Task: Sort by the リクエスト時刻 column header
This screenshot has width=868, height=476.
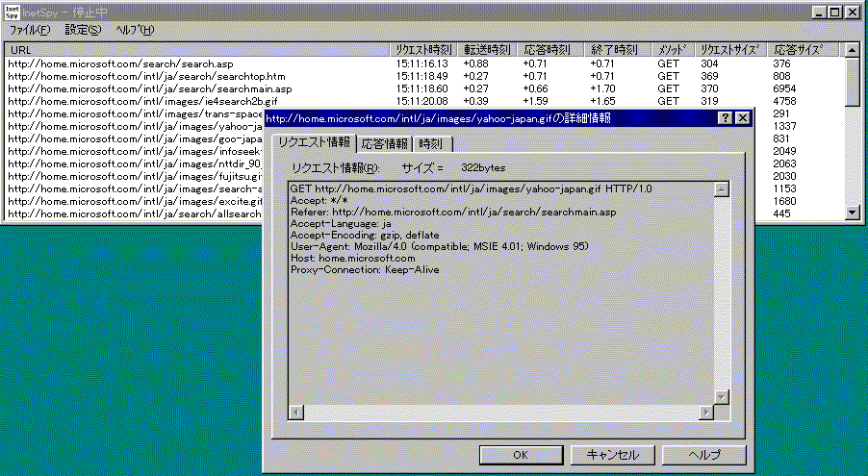Action: [423, 50]
